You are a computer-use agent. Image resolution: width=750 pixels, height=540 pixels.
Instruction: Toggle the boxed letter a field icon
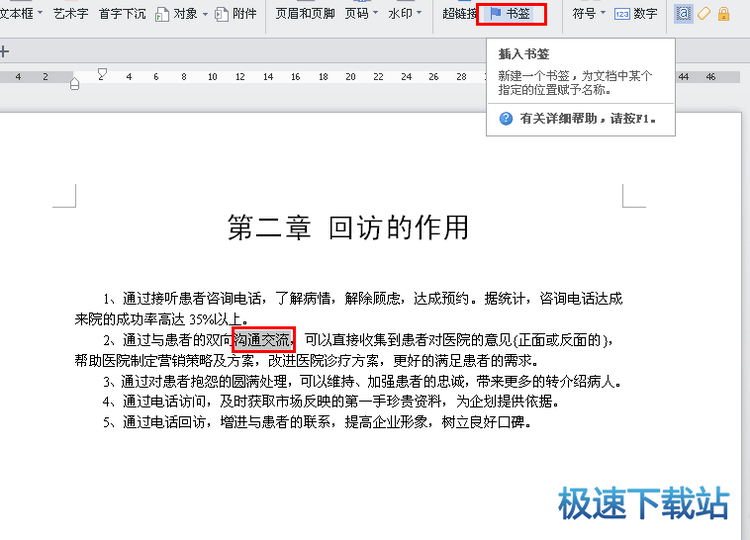pos(684,13)
